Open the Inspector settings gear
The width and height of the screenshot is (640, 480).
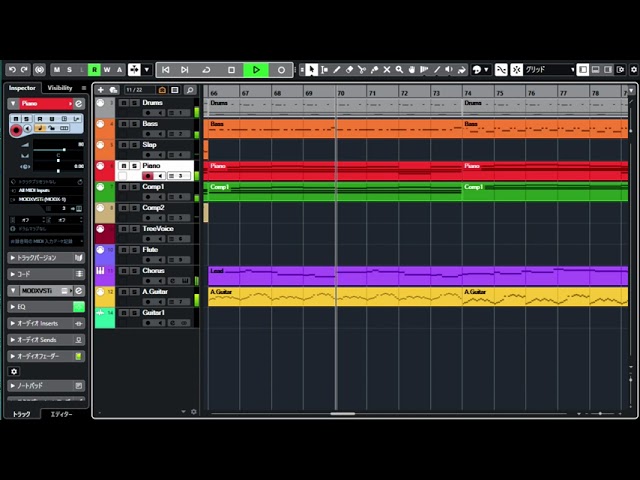tap(14, 371)
